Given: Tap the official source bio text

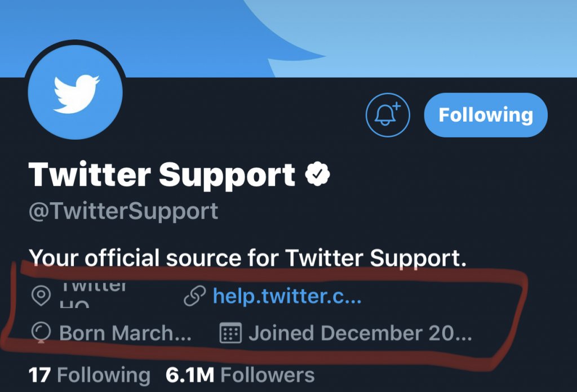Looking at the screenshot, I should tap(248, 257).
